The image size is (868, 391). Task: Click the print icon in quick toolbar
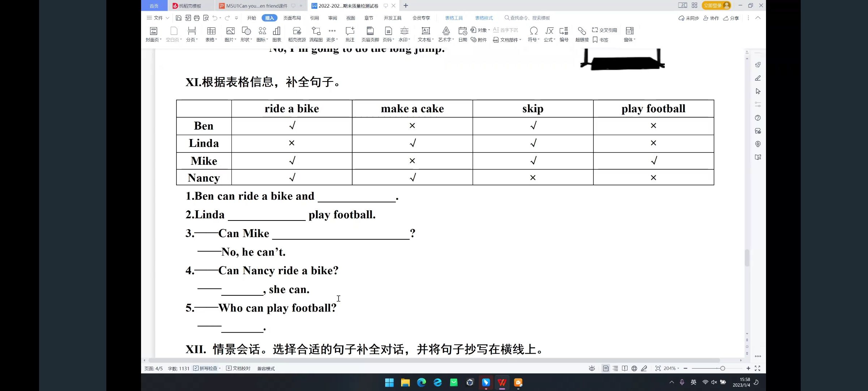197,18
